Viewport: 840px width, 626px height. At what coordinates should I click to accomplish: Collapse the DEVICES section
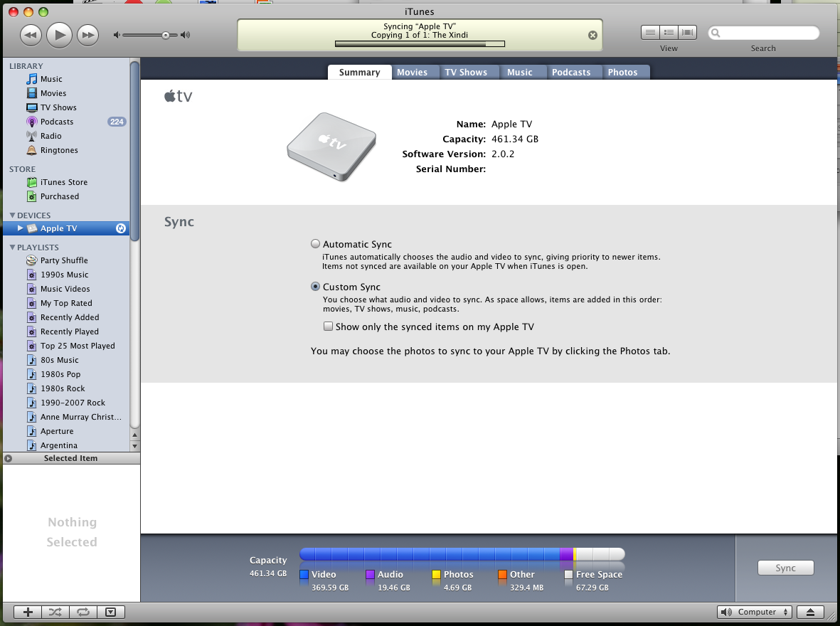coord(12,216)
